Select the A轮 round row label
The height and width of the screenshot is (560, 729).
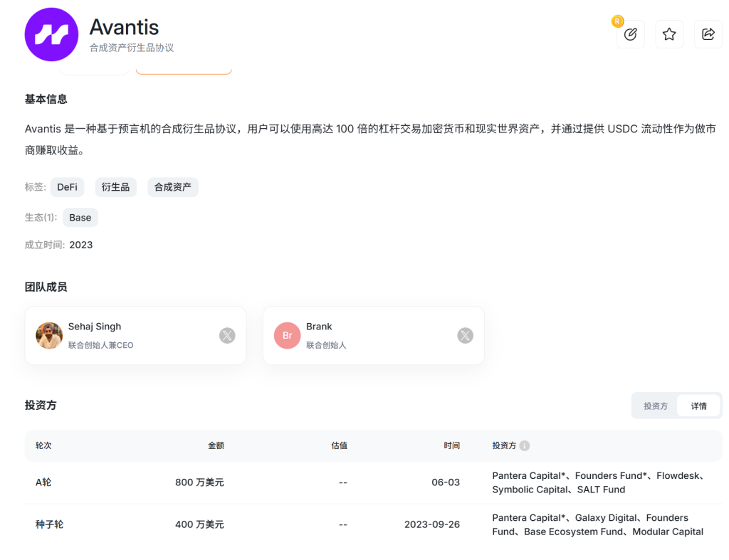(43, 482)
